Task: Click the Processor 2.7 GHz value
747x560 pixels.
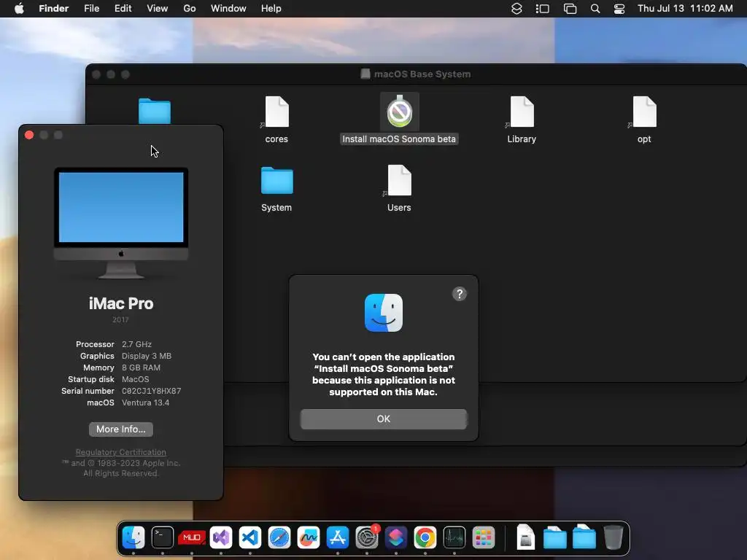Action: click(136, 344)
